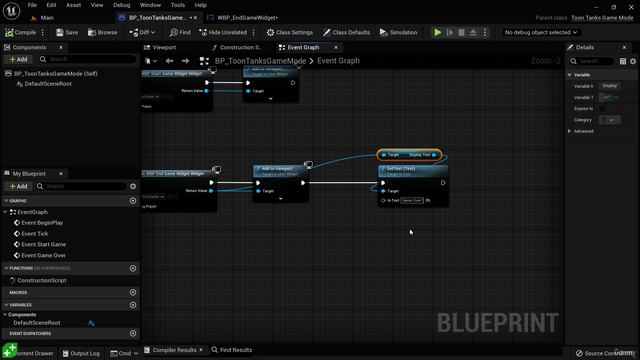Click BP_ToonTanksGameMode breadcrumb
The height and width of the screenshot is (360, 640).
click(260, 61)
